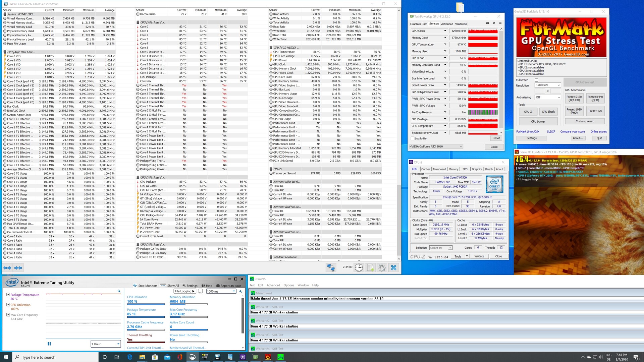This screenshot has height=362, width=644.
Task: Open Help in Intel XTU
Action: 207,286
